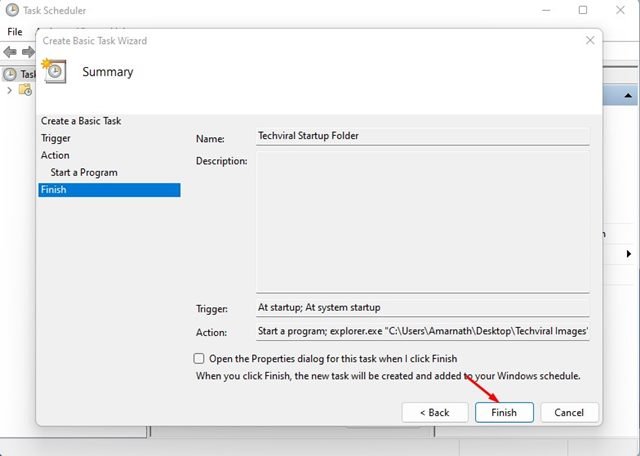This screenshot has height=456, width=640.
Task: Select the Task Scheduler Library folder icon
Action: point(25,89)
